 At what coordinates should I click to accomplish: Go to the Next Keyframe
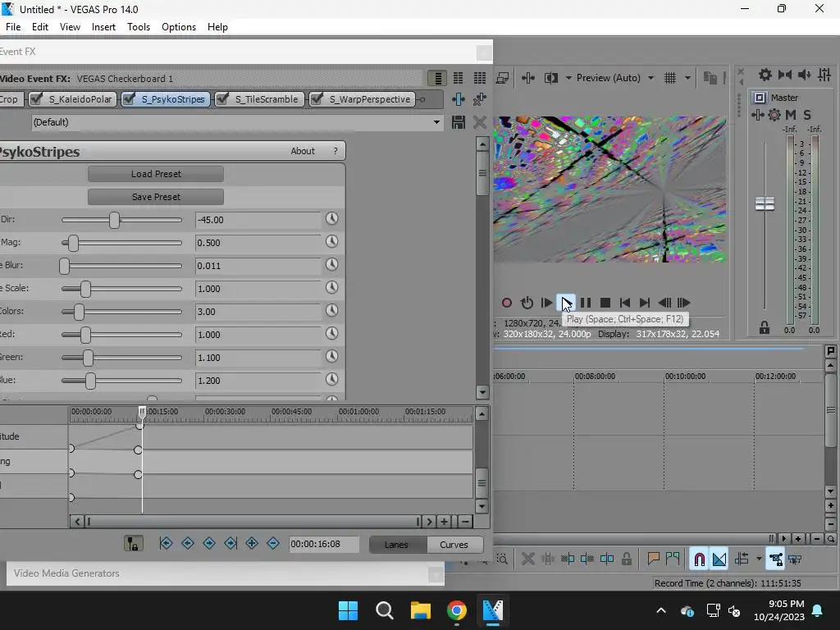point(209,543)
